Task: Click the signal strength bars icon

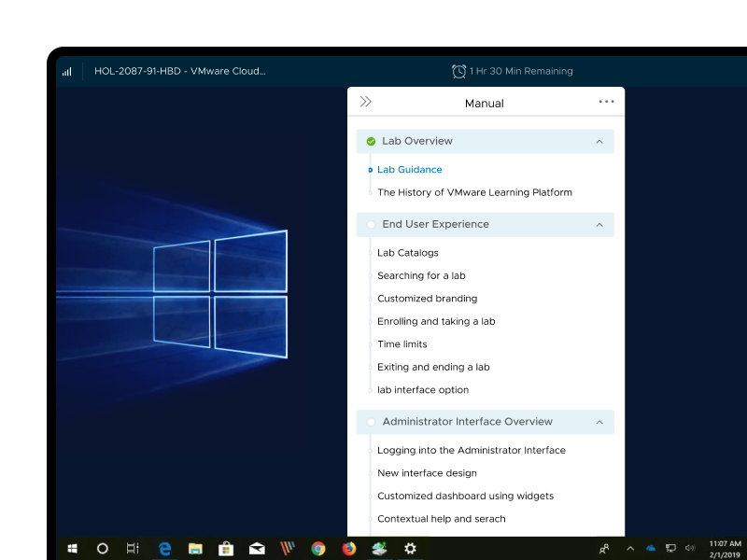Action: tap(67, 71)
